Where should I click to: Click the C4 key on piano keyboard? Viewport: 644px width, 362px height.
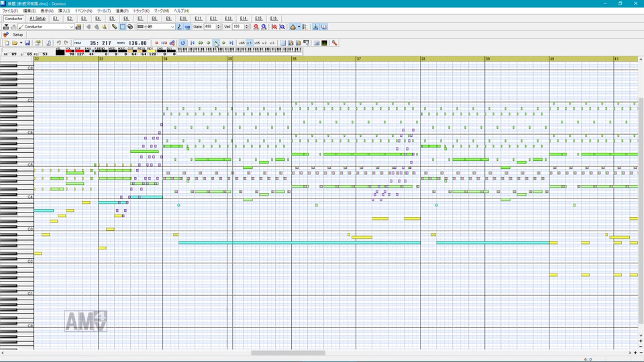[17, 197]
